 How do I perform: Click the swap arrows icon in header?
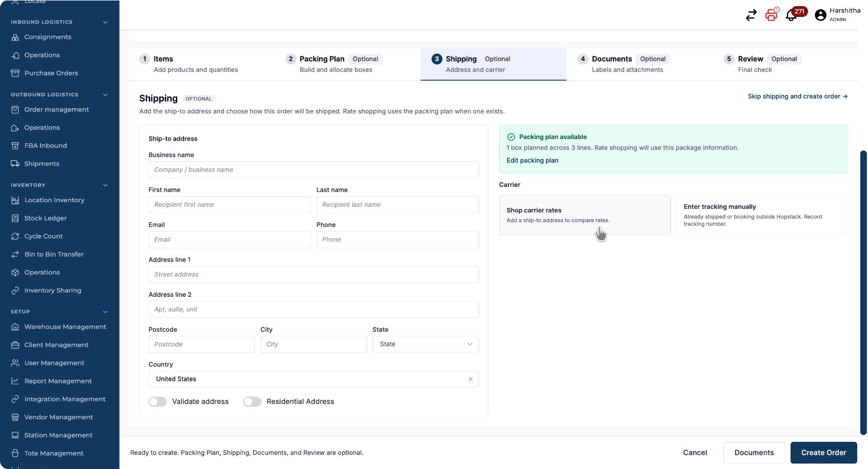[751, 15]
